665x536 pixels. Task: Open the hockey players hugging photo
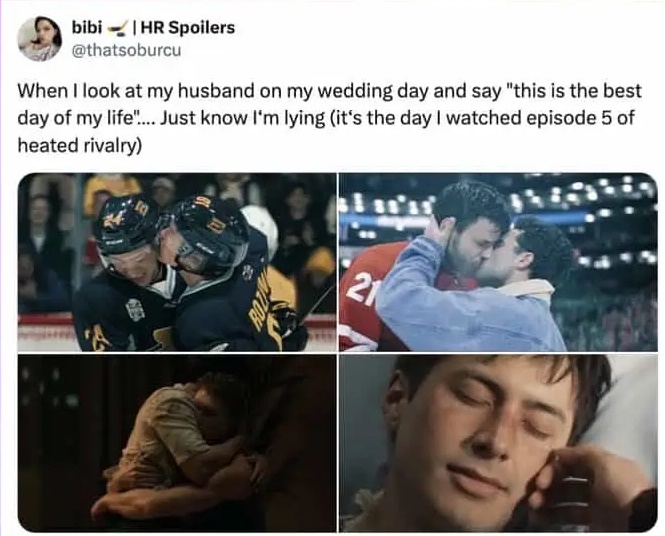[177, 262]
